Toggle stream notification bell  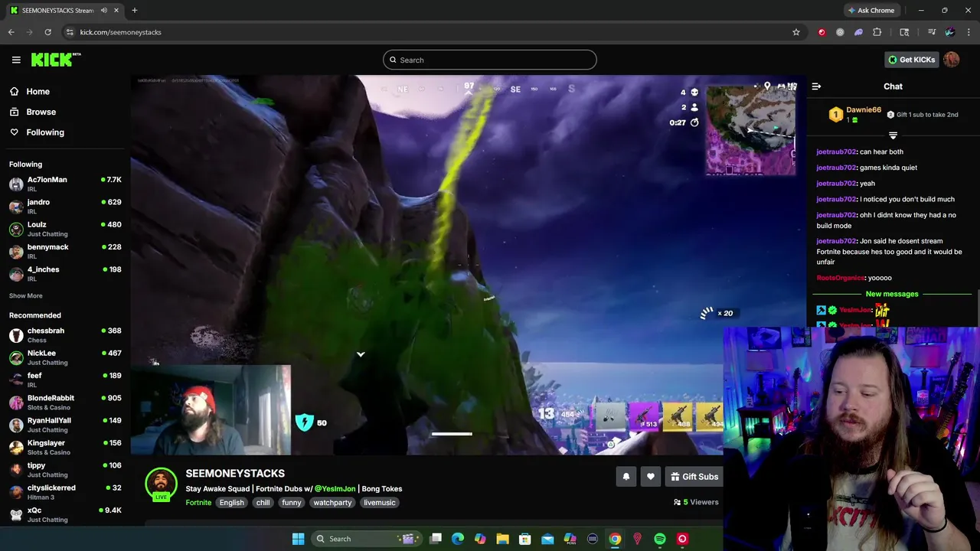[626, 477]
